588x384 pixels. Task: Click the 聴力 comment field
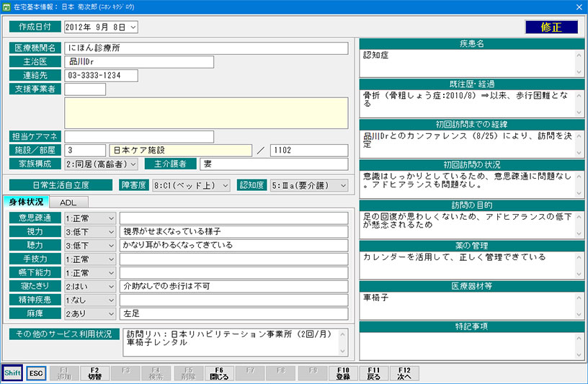point(234,245)
